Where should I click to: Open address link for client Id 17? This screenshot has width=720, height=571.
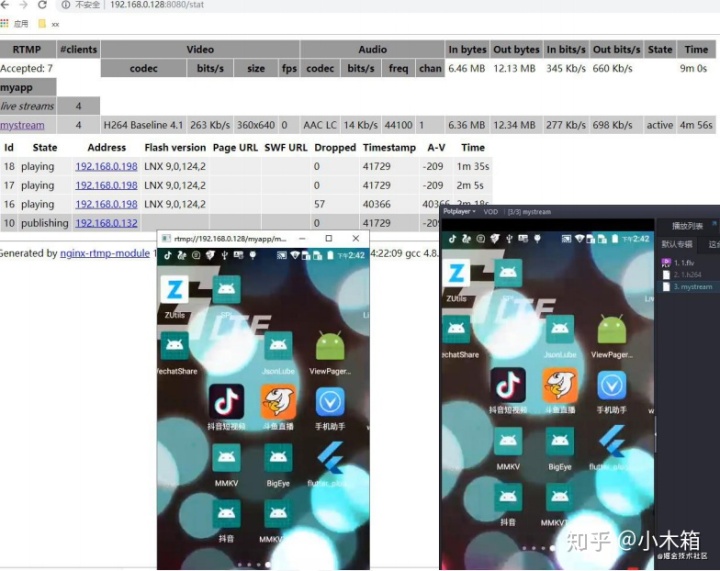106,185
